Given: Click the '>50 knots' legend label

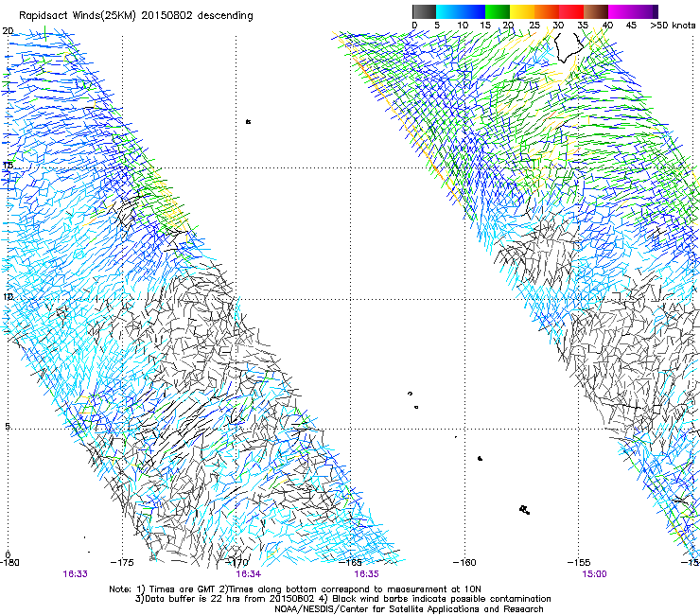Looking at the screenshot, I should tap(673, 26).
